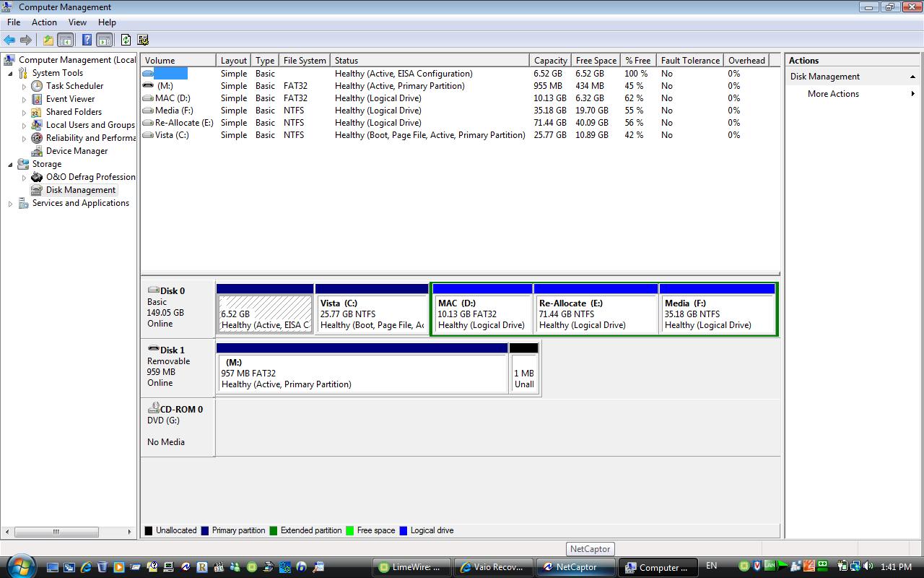Expand the Shared Folders node
The height and width of the screenshot is (578, 924).
(24, 113)
